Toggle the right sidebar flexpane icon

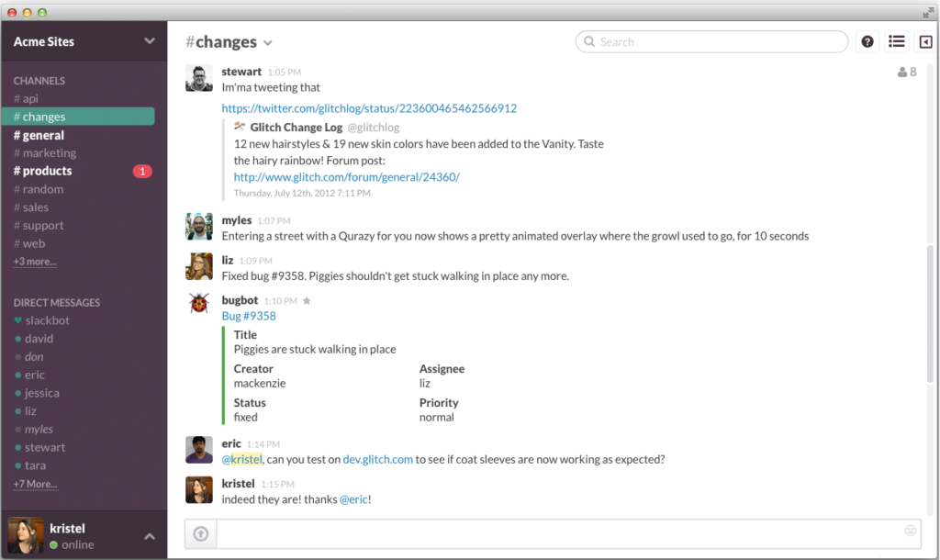click(925, 41)
